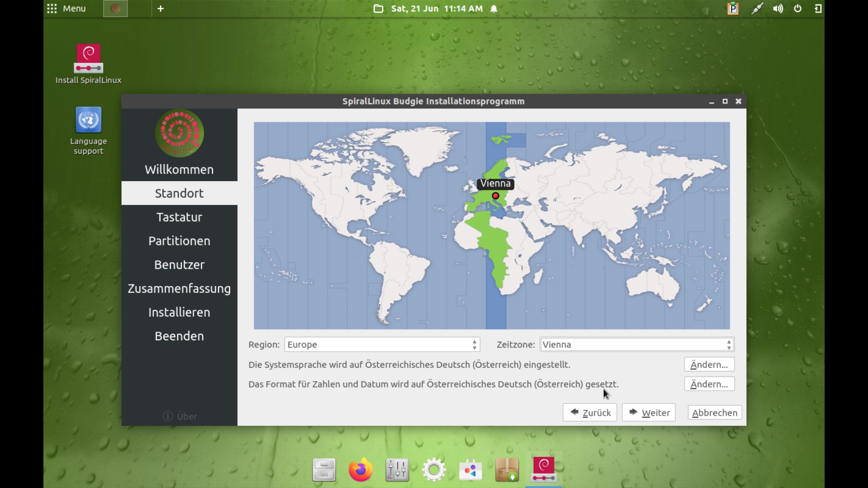Cancel installation with Abbrechen
868x488 pixels.
point(714,412)
